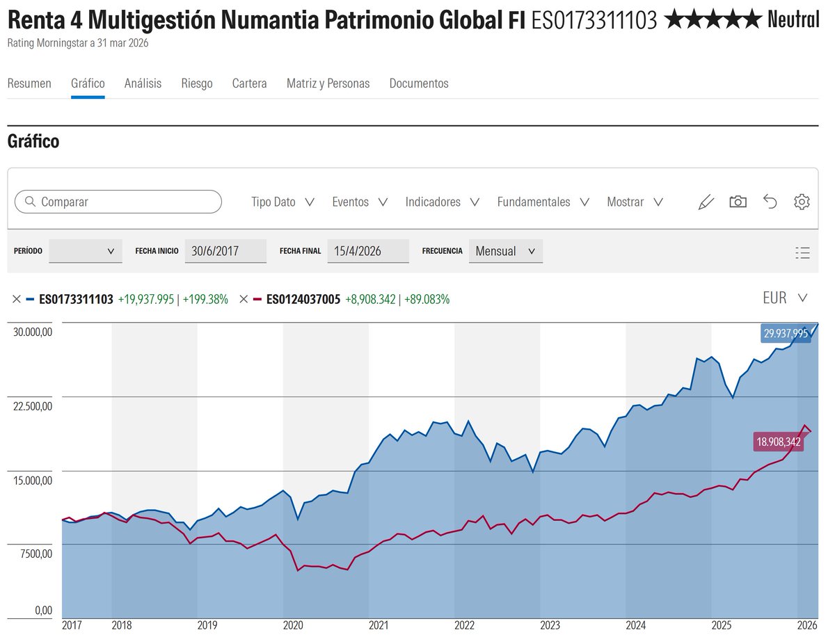Open Matriz y Personas tab
Viewport: 835px width, 644px height.
click(x=328, y=83)
